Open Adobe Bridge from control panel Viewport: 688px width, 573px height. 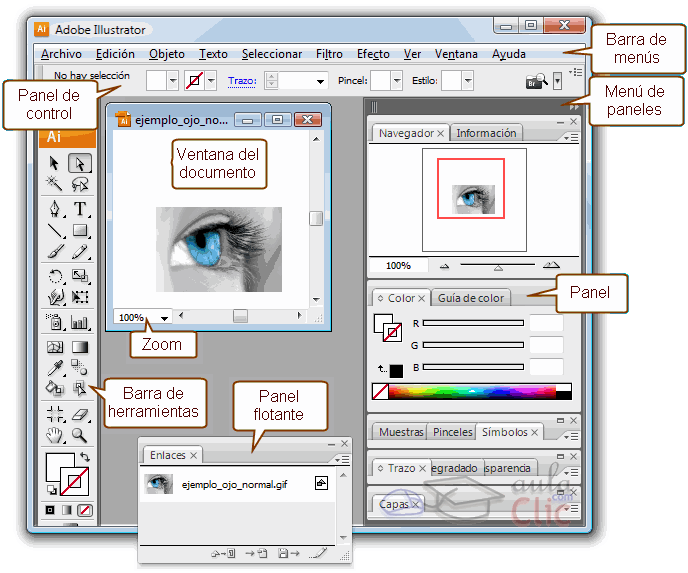pyautogui.click(x=537, y=81)
